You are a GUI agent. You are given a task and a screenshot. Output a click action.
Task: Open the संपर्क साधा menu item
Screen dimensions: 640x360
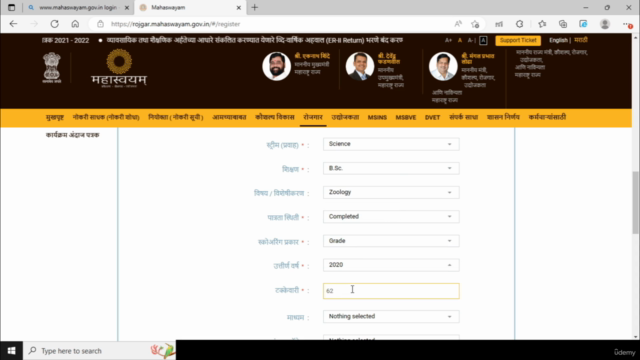pyautogui.click(x=463, y=117)
